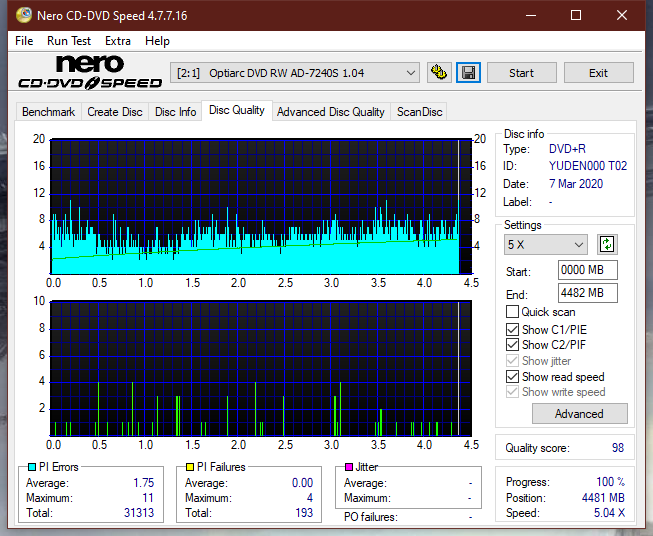Maximize the Nero CD-DVD Speed window
653x536 pixels.
576,15
